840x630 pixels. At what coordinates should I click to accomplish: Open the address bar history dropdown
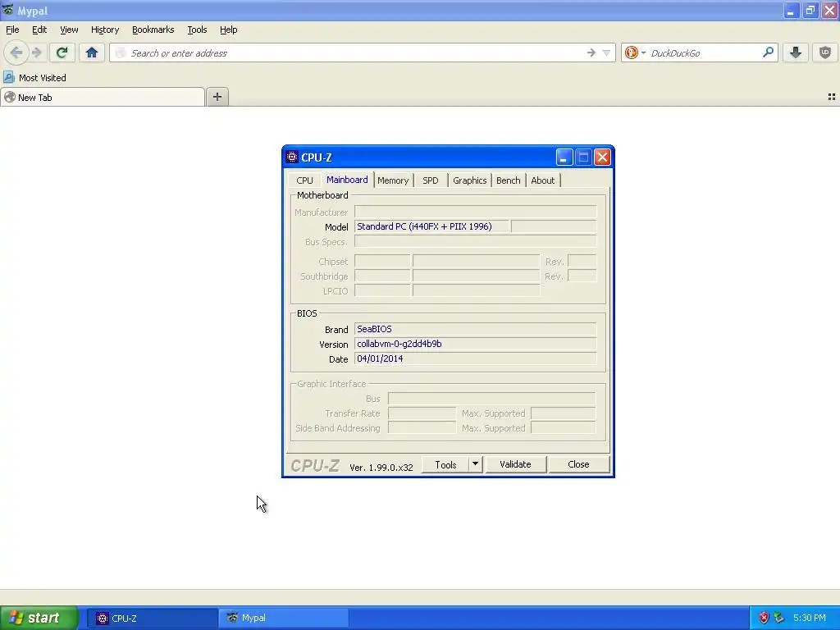coord(606,52)
